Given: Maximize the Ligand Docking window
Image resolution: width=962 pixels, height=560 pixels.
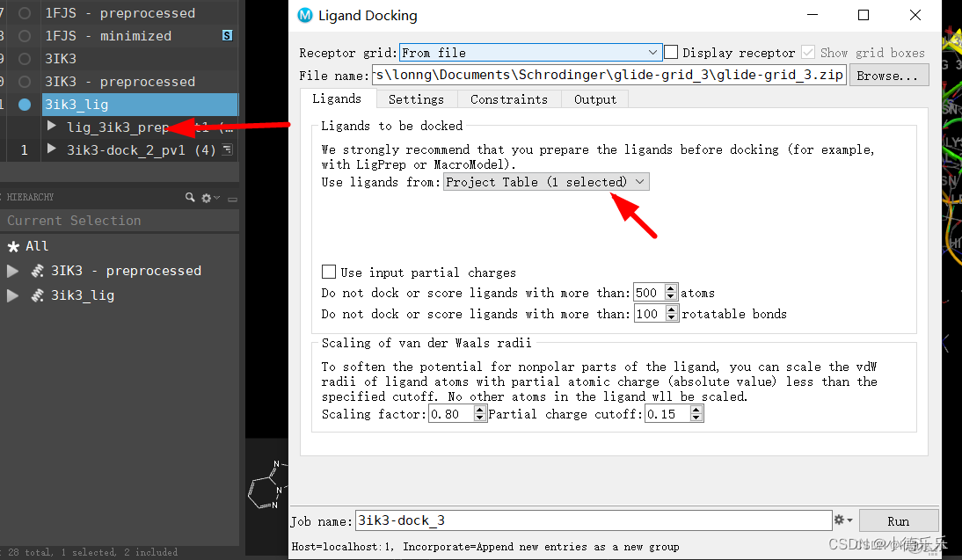Looking at the screenshot, I should click(x=864, y=15).
